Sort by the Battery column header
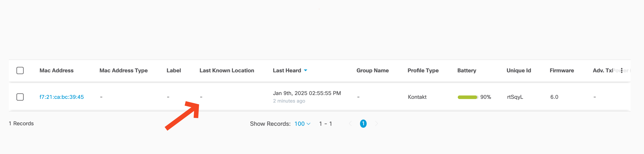This screenshot has height=154, width=644. 467,71
